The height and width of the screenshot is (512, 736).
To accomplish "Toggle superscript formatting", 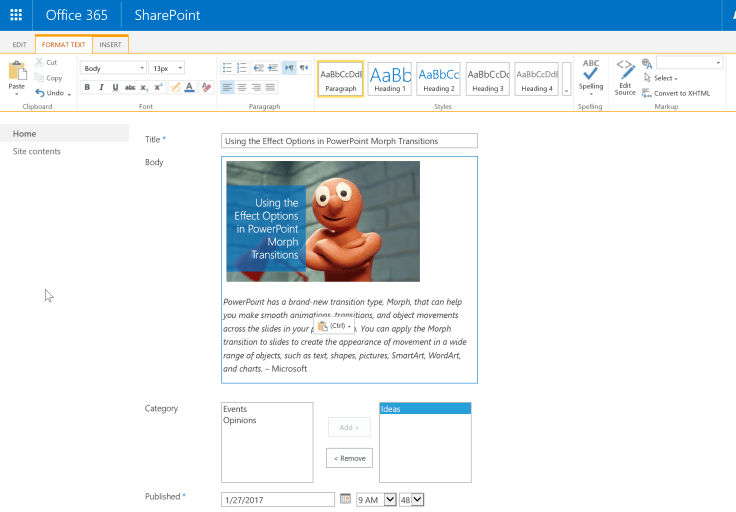I will (x=159, y=87).
